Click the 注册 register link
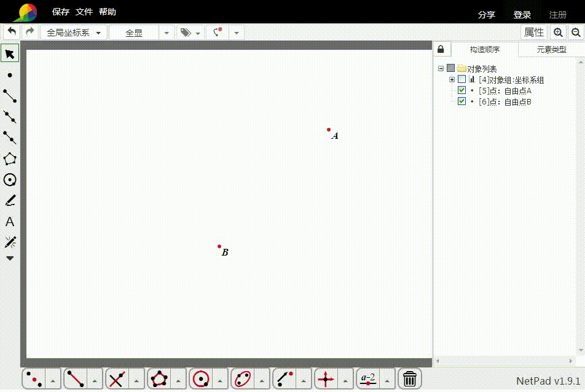585x392 pixels. point(558,15)
